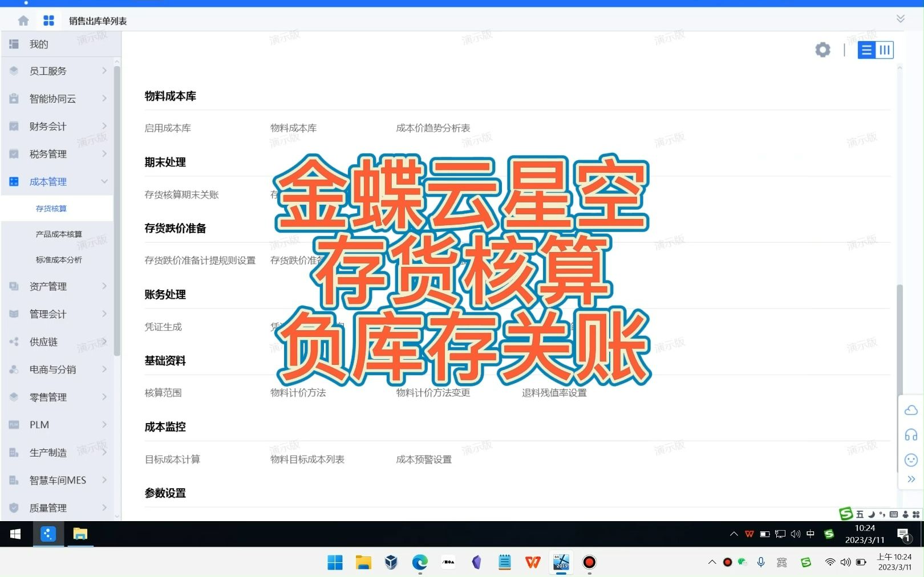924x577 pixels.
Task: Click the 零售管理 sidebar icon
Action: [x=14, y=397]
